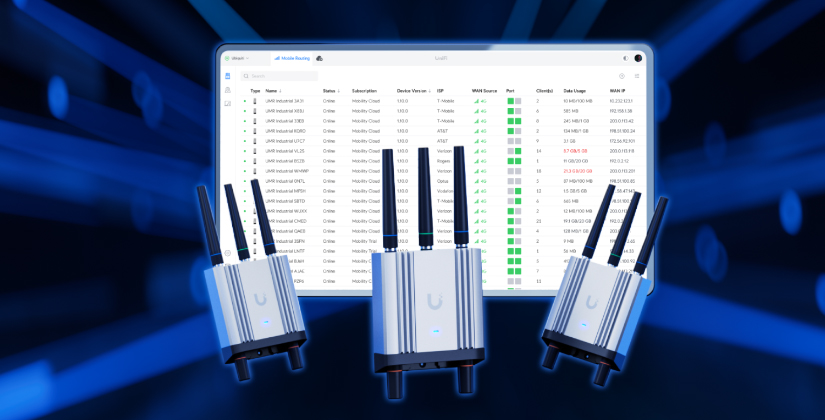
Task: Click device type icon for KDRO row
Action: click(255, 131)
